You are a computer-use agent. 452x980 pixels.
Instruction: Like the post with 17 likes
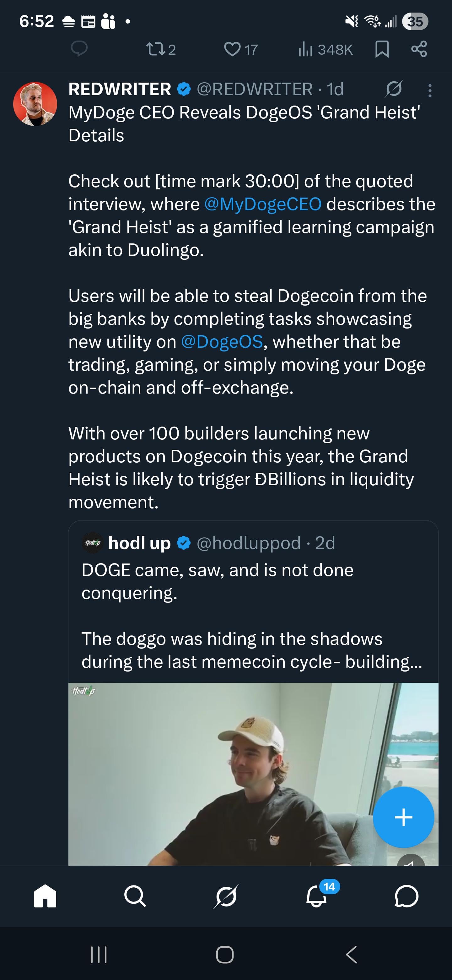[232, 49]
